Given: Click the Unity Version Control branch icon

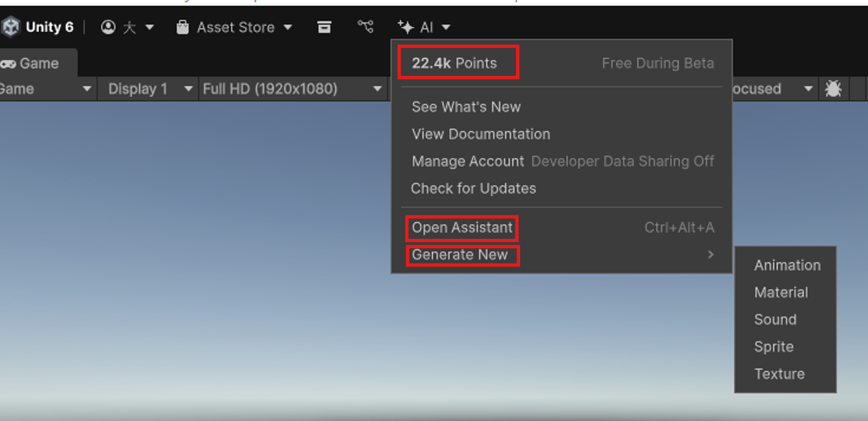Looking at the screenshot, I should [x=365, y=27].
